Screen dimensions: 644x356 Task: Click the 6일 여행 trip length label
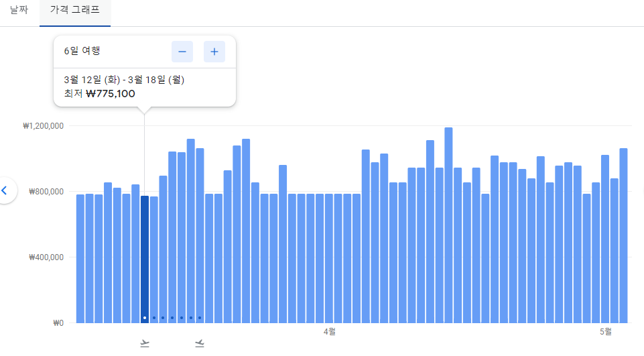coord(82,51)
